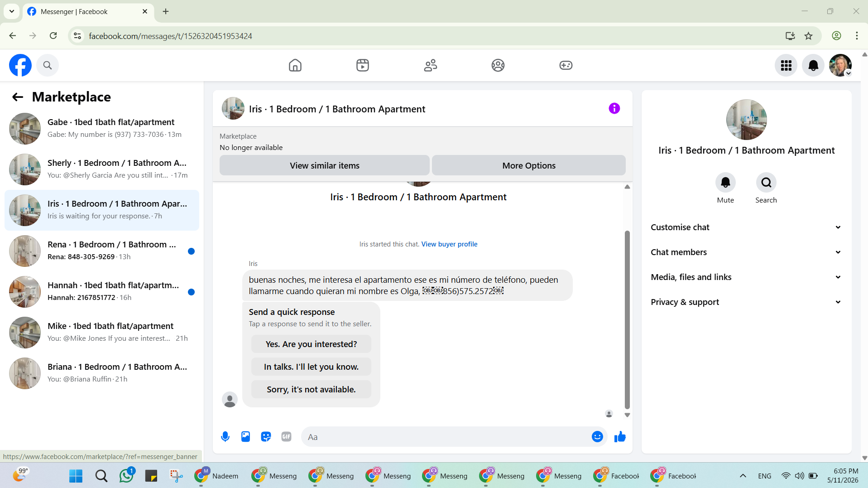Click the purple conversation information icon
Viewport: 868px width, 488px height.
pos(614,108)
